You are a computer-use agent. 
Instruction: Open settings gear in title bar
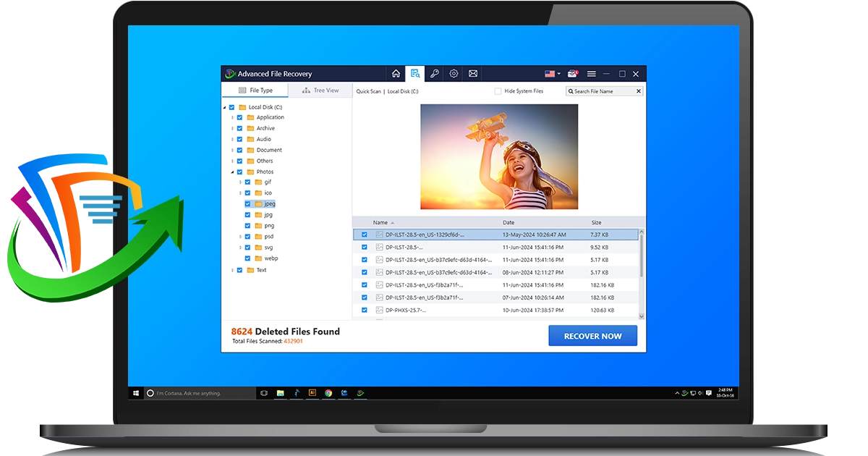(454, 74)
